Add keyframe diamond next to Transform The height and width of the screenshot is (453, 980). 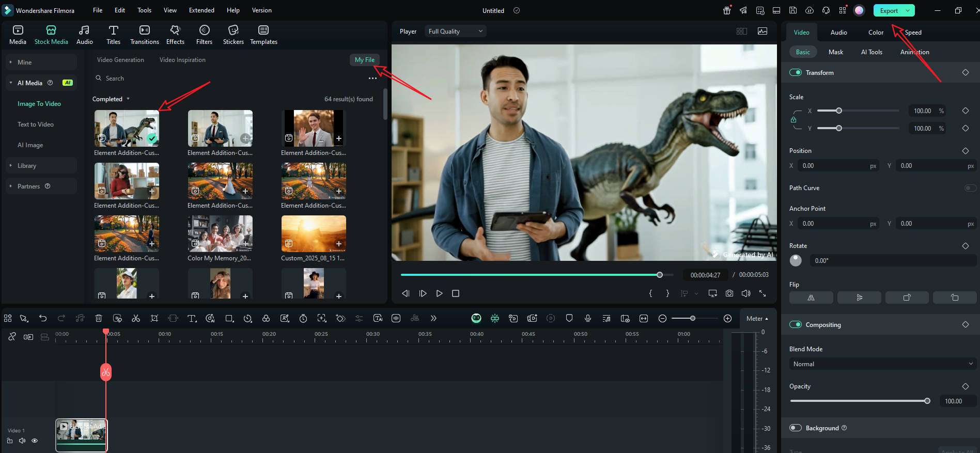coord(965,73)
